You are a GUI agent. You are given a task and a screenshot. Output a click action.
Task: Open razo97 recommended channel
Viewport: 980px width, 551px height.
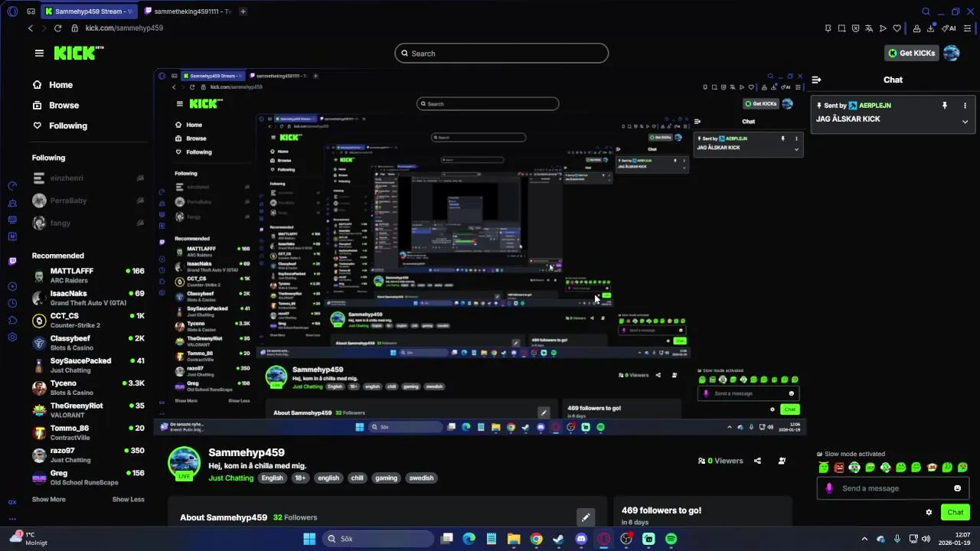coord(88,455)
